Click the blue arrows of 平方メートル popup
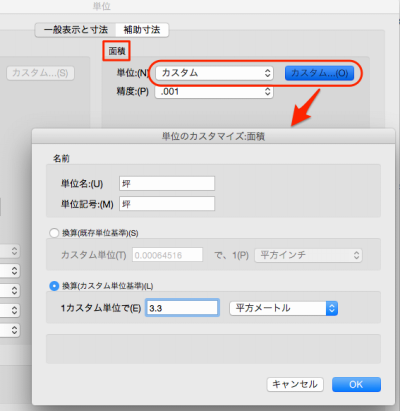The height and width of the screenshot is (411, 400). pos(332,308)
